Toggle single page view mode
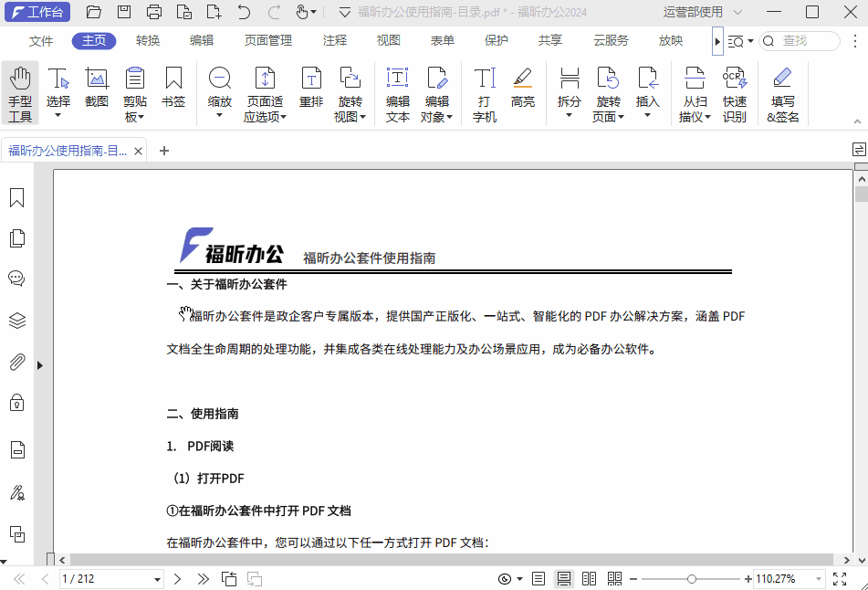This screenshot has width=868, height=590. pos(539,578)
